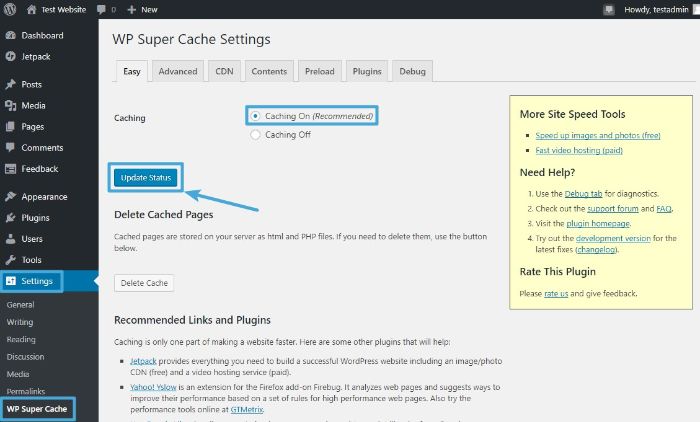Image resolution: width=700 pixels, height=422 pixels.
Task: Open Jetpack label in the sidebar menu
Action: click(x=36, y=57)
